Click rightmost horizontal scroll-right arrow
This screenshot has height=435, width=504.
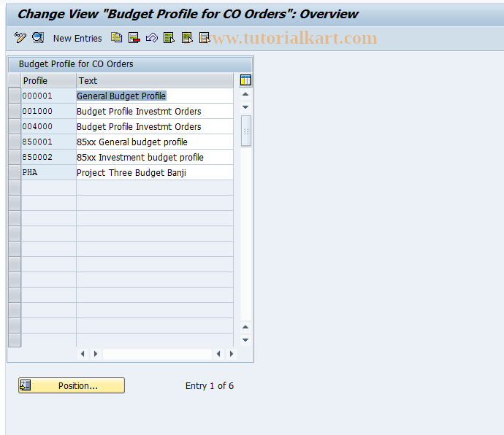[232, 354]
